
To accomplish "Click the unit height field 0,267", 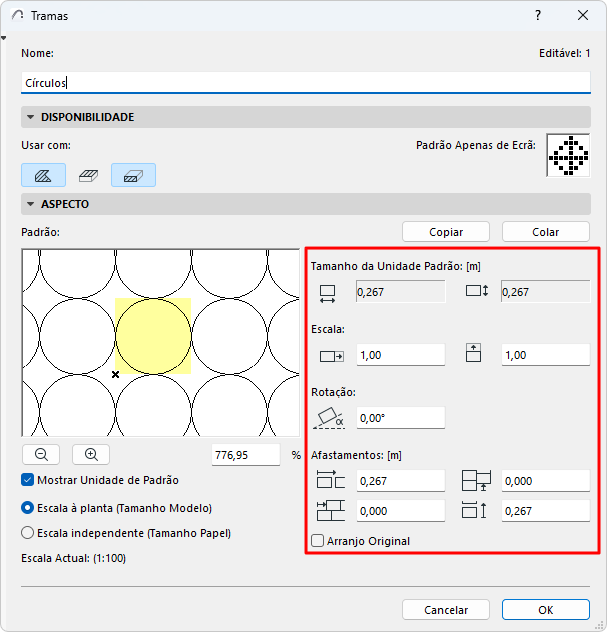I will 546,291.
